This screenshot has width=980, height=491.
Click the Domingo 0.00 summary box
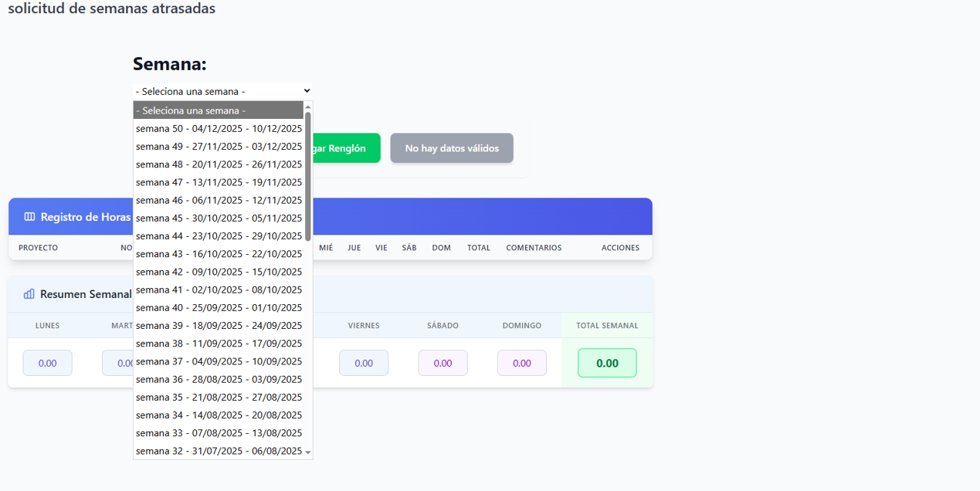[x=522, y=363]
